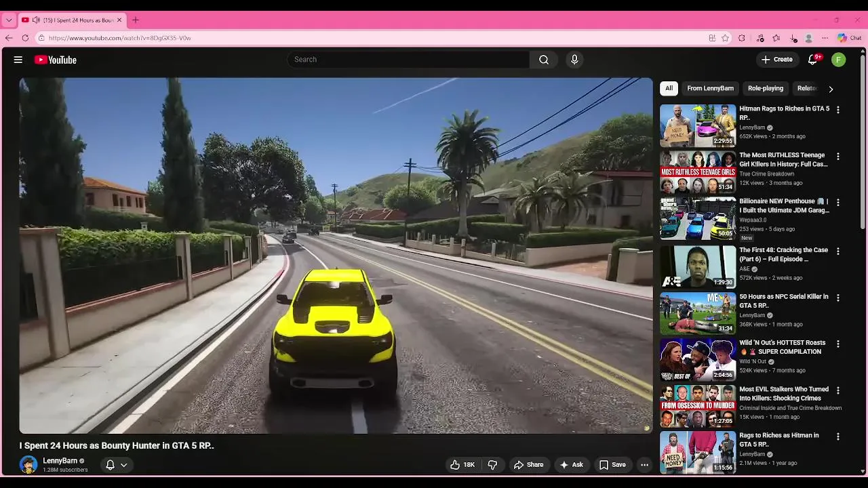Like the video
Viewport: 868px width, 488px height.
pos(462,465)
